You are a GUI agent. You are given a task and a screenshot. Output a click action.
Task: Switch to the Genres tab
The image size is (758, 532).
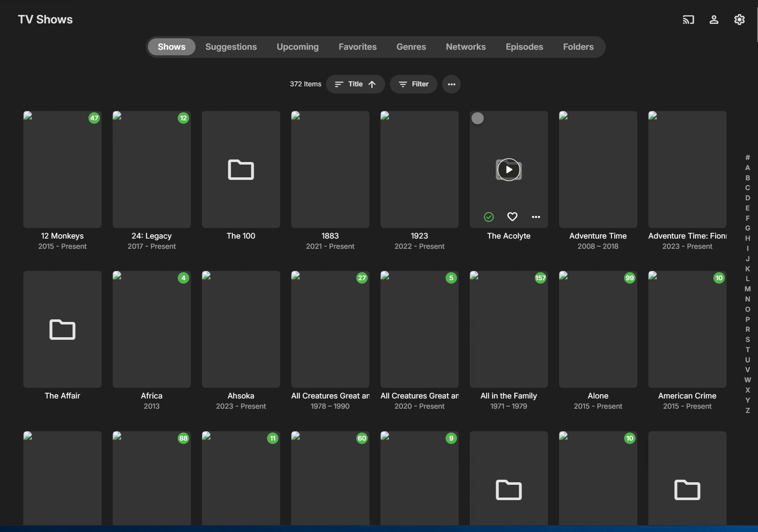pos(411,47)
